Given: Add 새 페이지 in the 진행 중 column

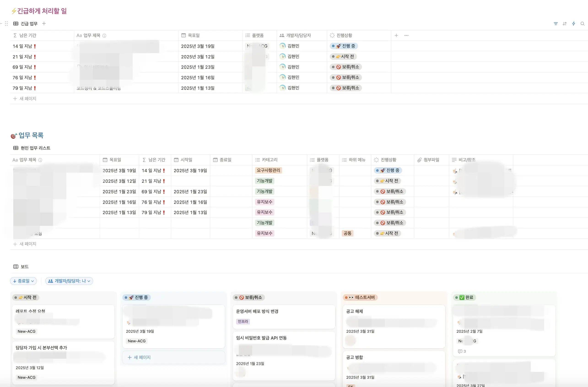Looking at the screenshot, I should (x=139, y=357).
